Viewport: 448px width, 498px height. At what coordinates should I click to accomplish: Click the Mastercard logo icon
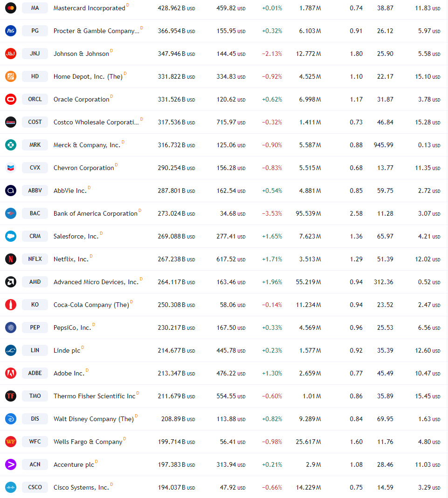pyautogui.click(x=11, y=8)
